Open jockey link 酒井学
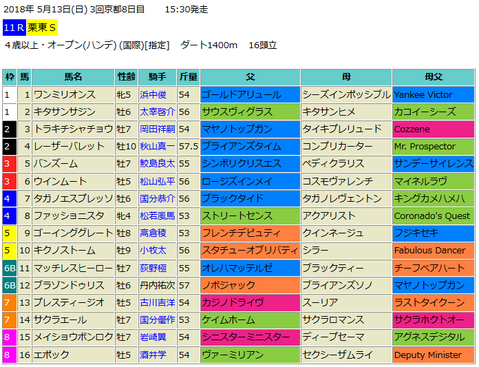 click(x=153, y=355)
